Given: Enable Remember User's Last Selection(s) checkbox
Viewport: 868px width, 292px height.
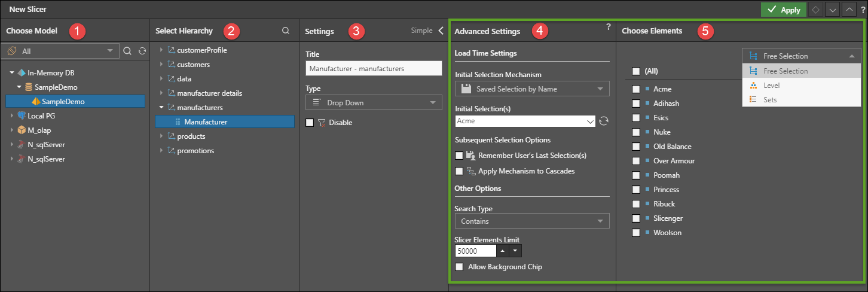Looking at the screenshot, I should tap(459, 156).
